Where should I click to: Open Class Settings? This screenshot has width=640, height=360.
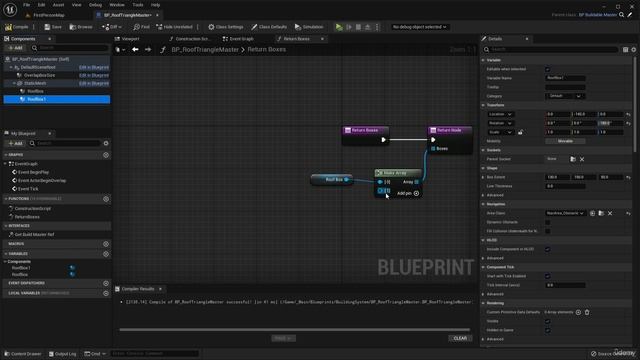point(225,27)
